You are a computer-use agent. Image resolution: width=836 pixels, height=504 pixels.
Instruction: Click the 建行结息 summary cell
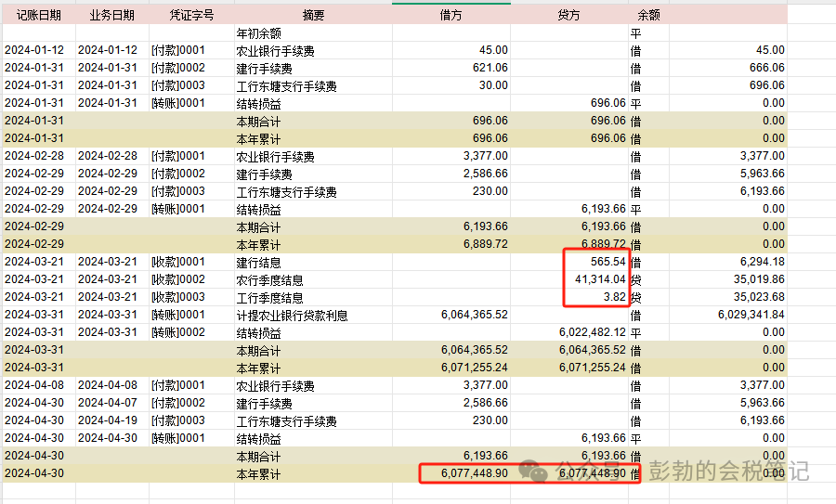tap(314, 262)
